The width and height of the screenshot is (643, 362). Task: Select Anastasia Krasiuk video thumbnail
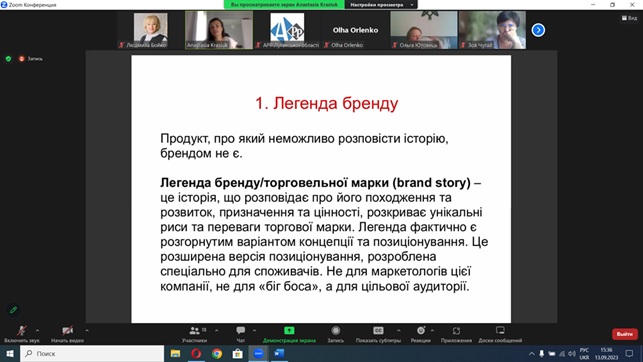[x=219, y=30]
